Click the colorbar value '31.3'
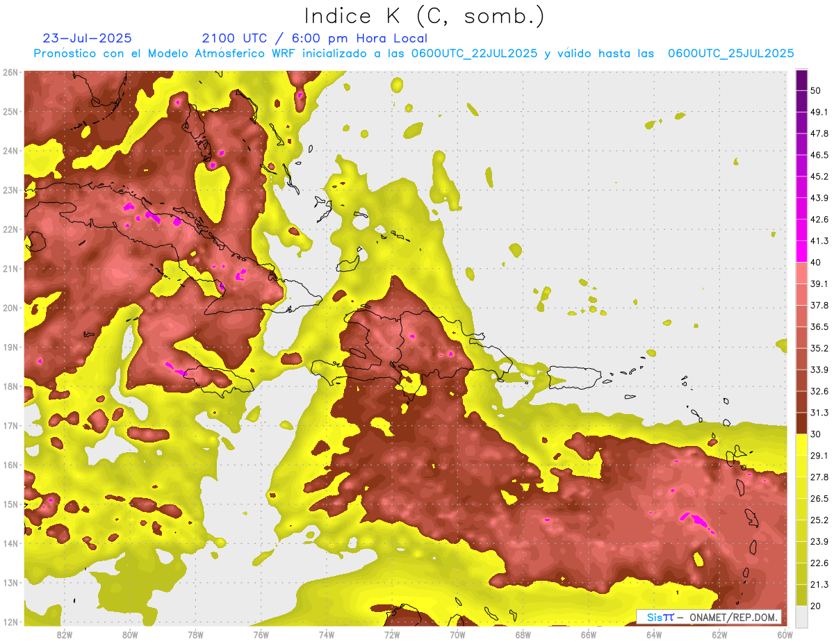Screen dimensions: 834x644 [x=819, y=413]
